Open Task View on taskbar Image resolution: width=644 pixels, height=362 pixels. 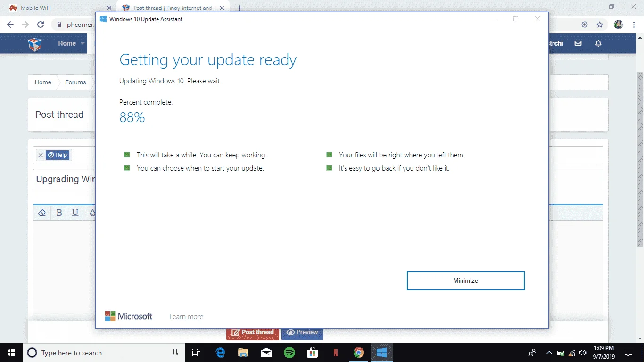click(x=196, y=353)
